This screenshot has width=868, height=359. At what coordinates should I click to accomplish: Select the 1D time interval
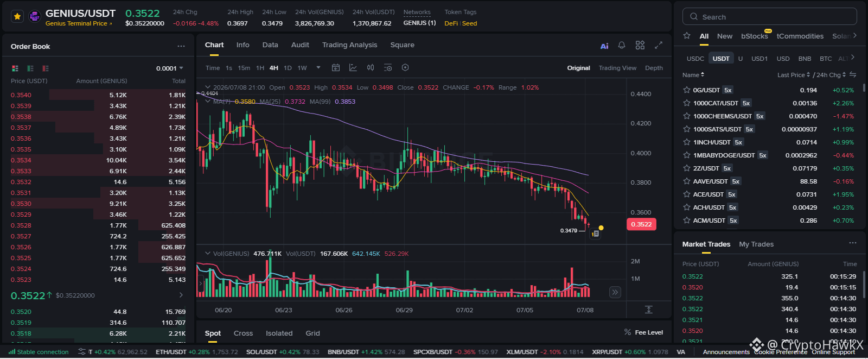tap(288, 68)
